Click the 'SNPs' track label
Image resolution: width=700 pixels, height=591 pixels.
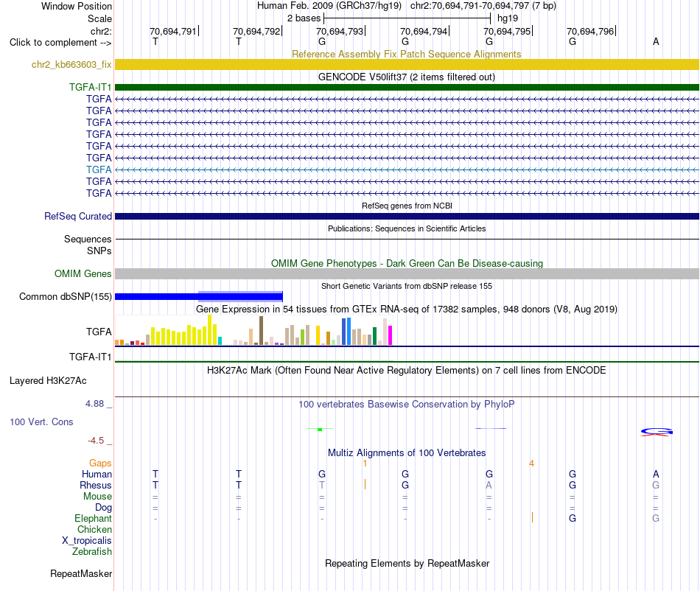(99, 251)
